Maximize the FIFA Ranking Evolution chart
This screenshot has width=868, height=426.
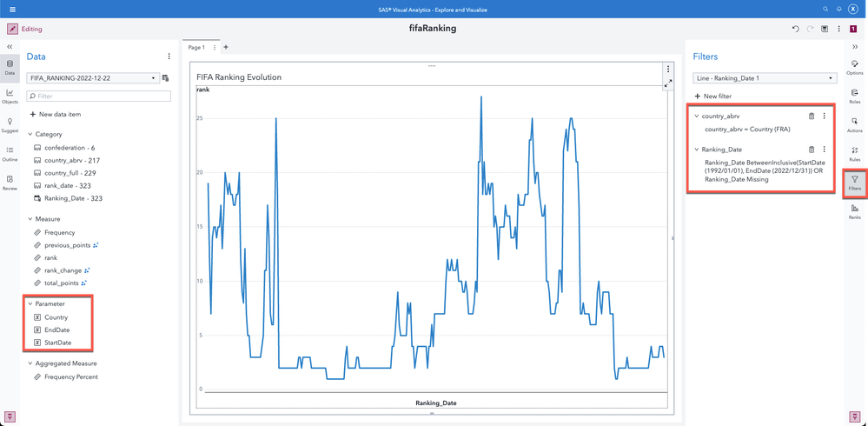pyautogui.click(x=668, y=83)
